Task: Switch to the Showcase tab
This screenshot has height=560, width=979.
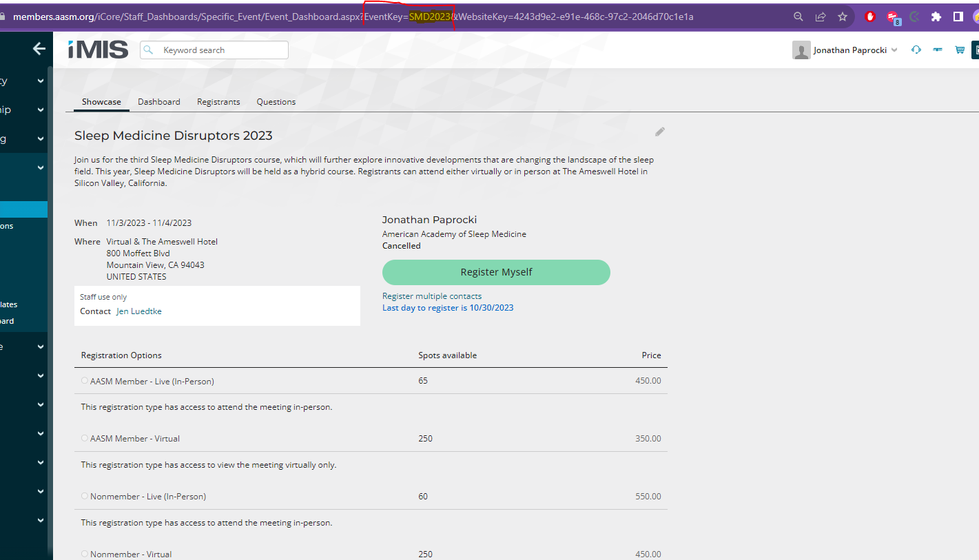Action: pos(101,102)
